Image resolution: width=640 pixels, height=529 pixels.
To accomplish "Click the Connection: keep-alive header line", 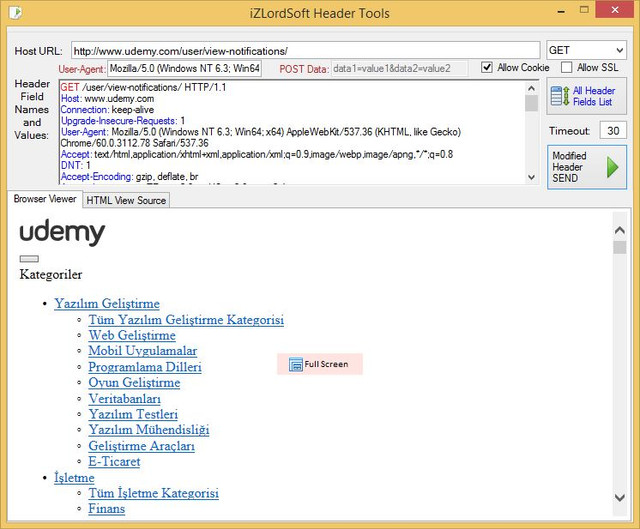I will click(107, 110).
